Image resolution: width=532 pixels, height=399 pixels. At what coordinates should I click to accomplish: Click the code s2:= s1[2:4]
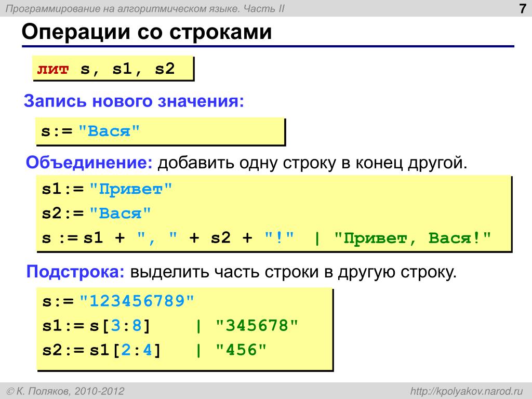click(101, 350)
